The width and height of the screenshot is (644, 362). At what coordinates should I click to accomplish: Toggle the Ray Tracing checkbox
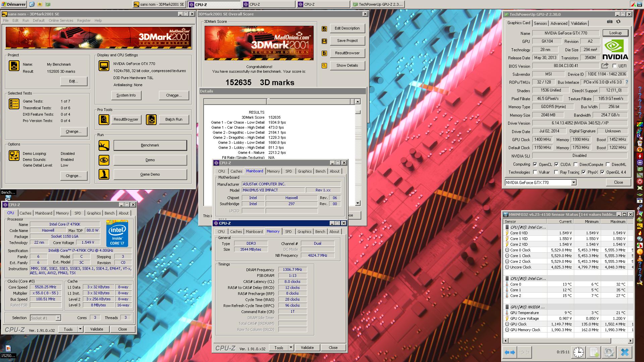(556, 172)
